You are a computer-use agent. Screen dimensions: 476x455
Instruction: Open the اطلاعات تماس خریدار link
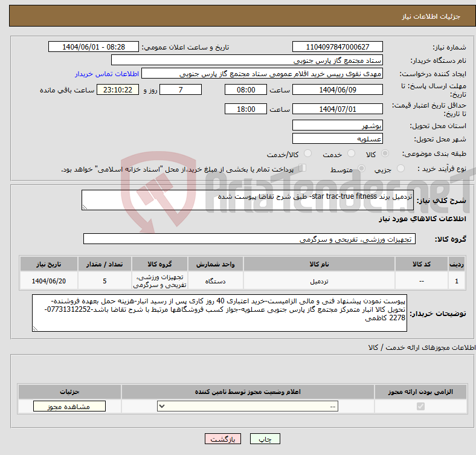tap(107, 74)
